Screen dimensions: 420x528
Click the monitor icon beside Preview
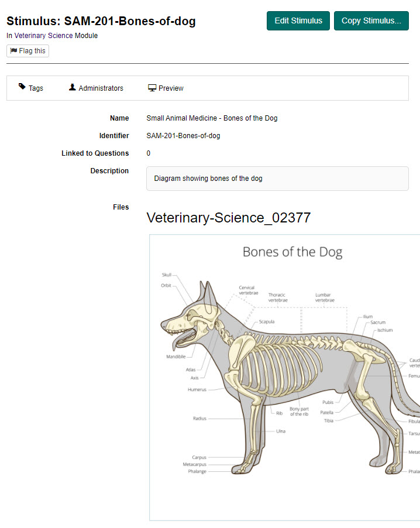tap(152, 88)
